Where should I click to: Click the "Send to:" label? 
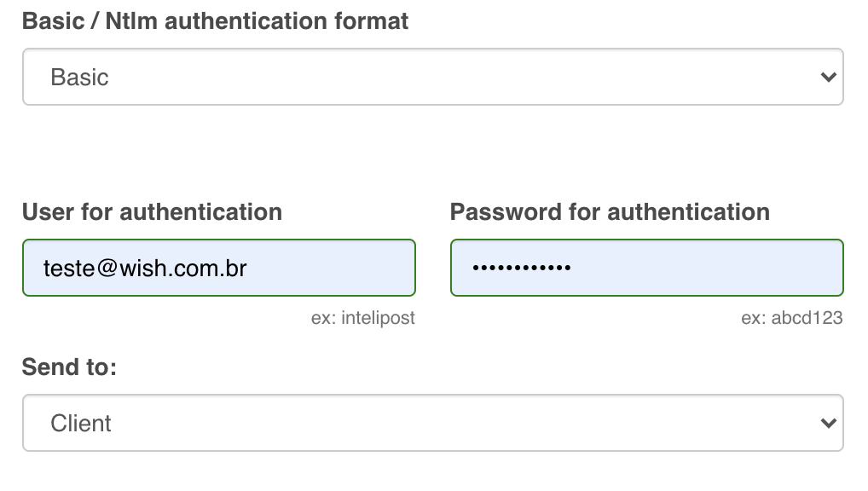pyautogui.click(x=69, y=367)
